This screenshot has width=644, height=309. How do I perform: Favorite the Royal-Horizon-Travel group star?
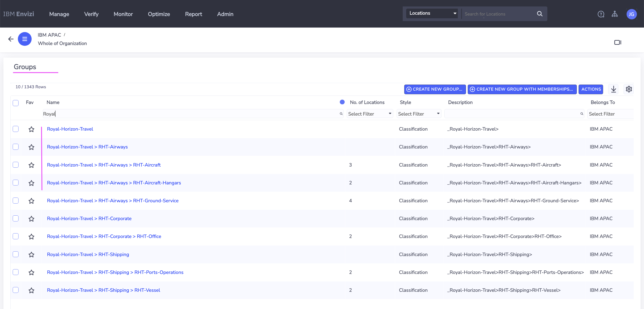coord(31,129)
